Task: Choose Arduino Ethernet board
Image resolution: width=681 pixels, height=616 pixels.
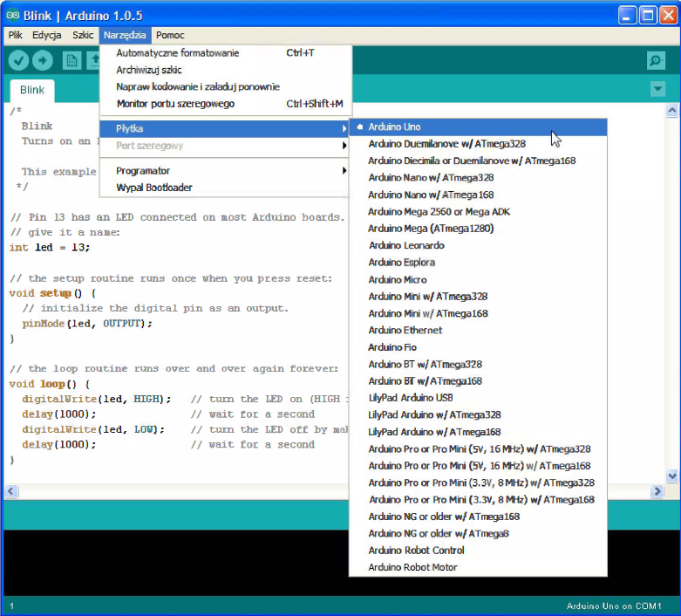Action: pyautogui.click(x=478, y=331)
